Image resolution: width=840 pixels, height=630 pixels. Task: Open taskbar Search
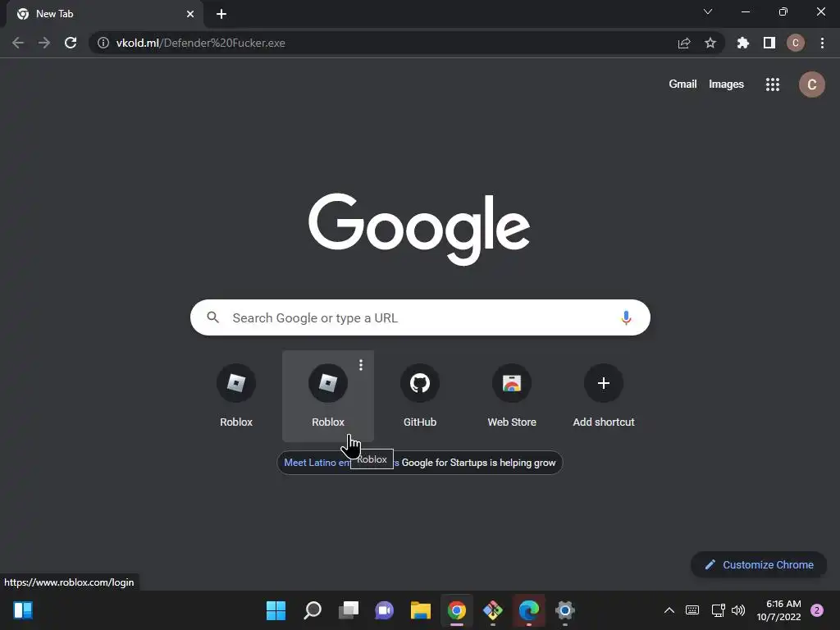(x=313, y=610)
